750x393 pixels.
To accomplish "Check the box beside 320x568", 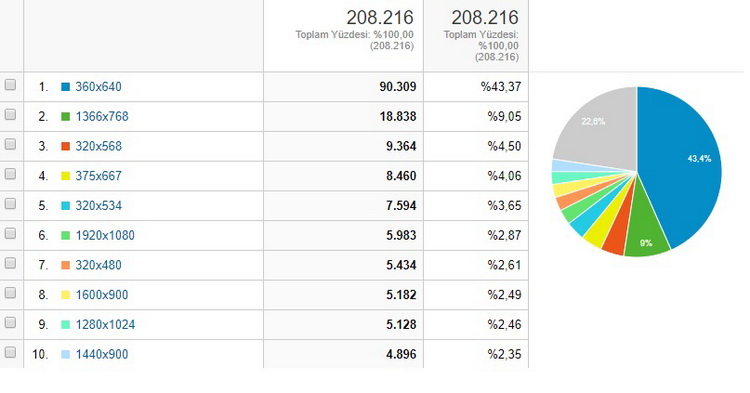I will click(x=10, y=144).
